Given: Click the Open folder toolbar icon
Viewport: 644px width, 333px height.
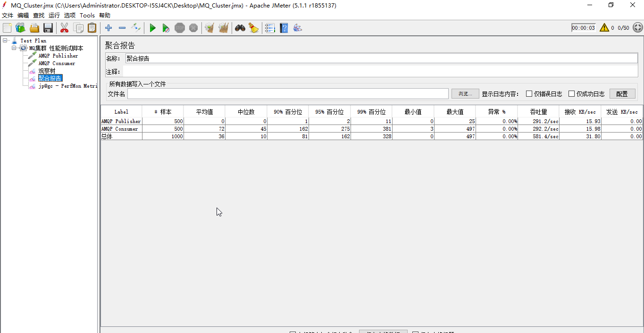Looking at the screenshot, I should (34, 28).
